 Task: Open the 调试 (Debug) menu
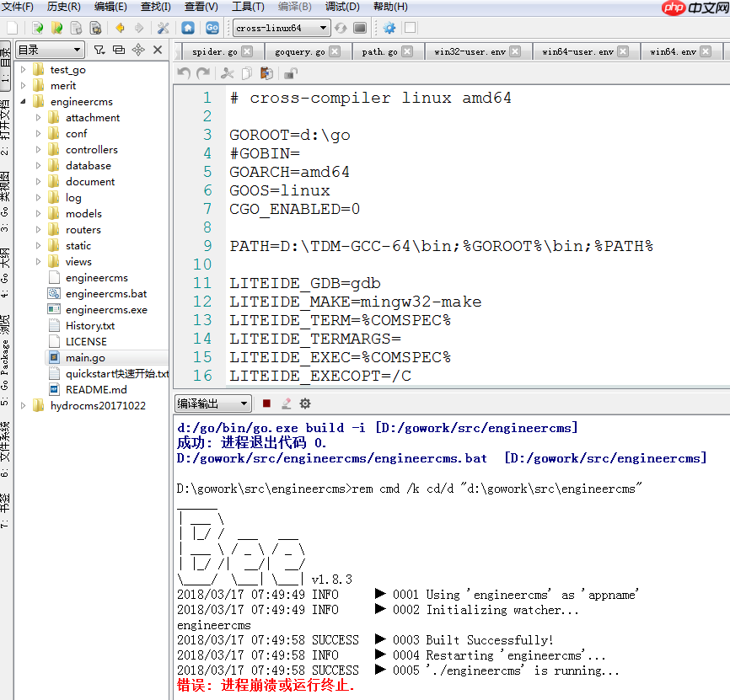(x=341, y=8)
